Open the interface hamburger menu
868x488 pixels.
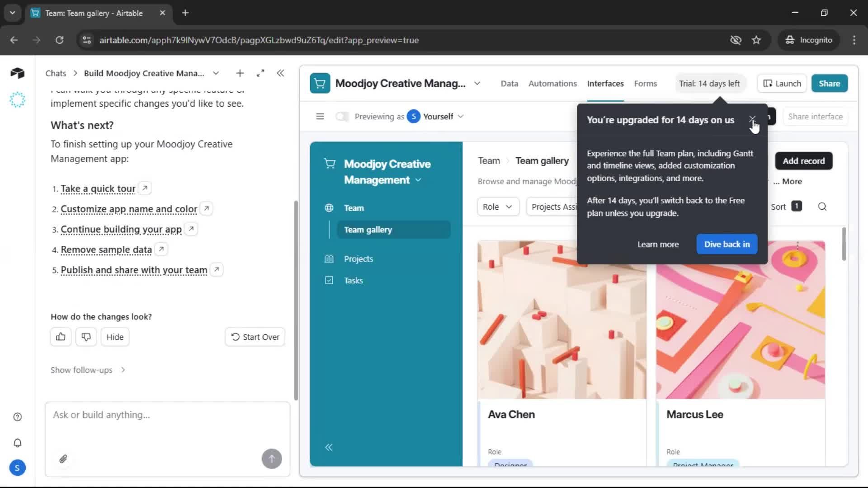[320, 116]
